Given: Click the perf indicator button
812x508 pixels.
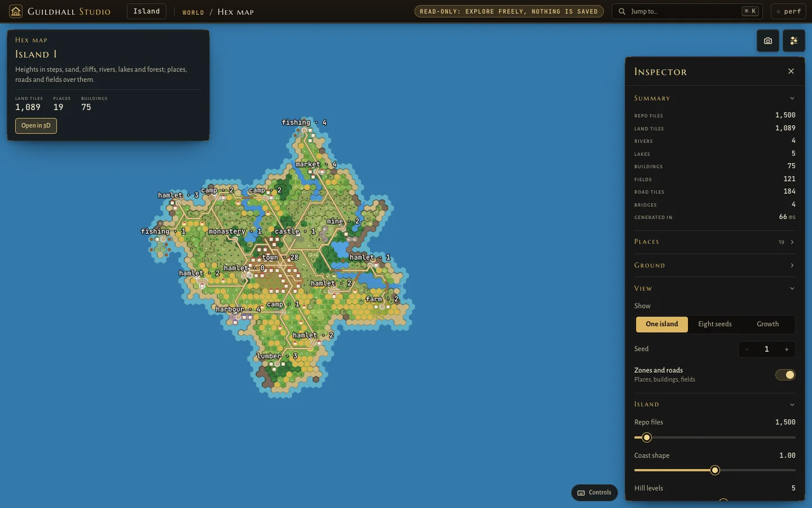Looking at the screenshot, I should (788, 11).
